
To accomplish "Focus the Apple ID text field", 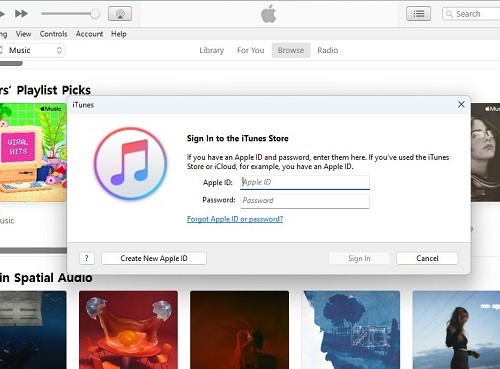I will pos(305,182).
